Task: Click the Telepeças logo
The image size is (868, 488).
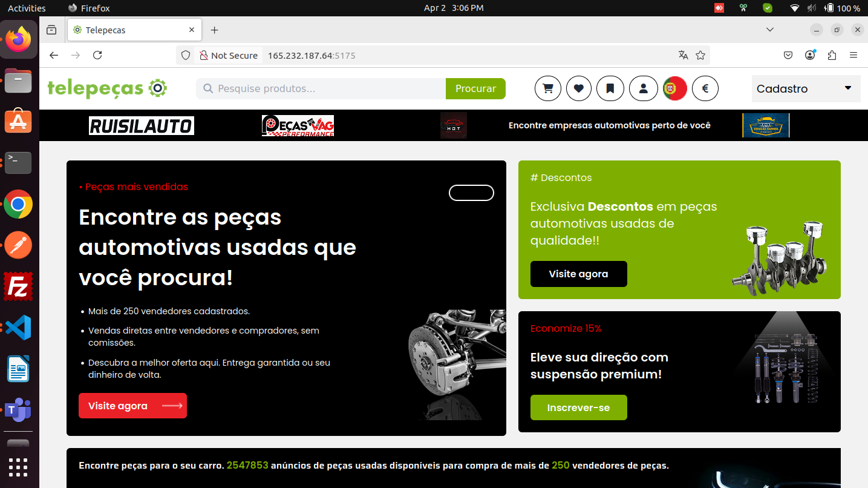Action: point(107,88)
